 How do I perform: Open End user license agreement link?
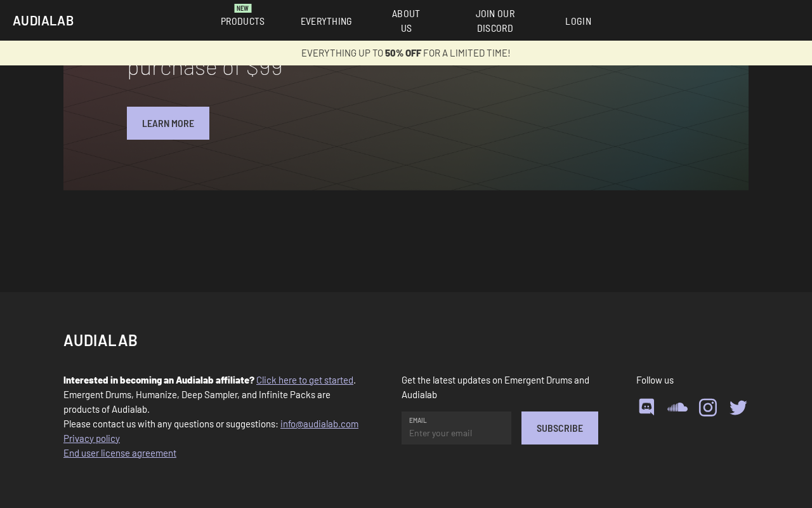(x=120, y=453)
